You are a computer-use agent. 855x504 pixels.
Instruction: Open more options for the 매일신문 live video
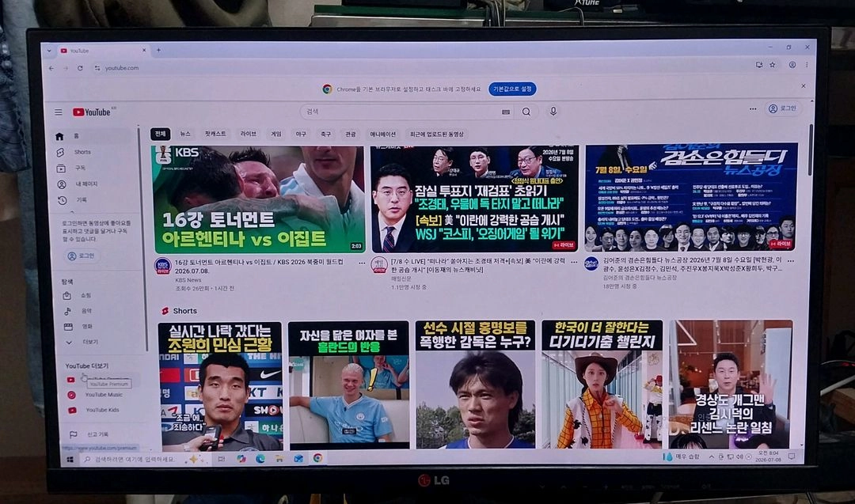coord(574,262)
